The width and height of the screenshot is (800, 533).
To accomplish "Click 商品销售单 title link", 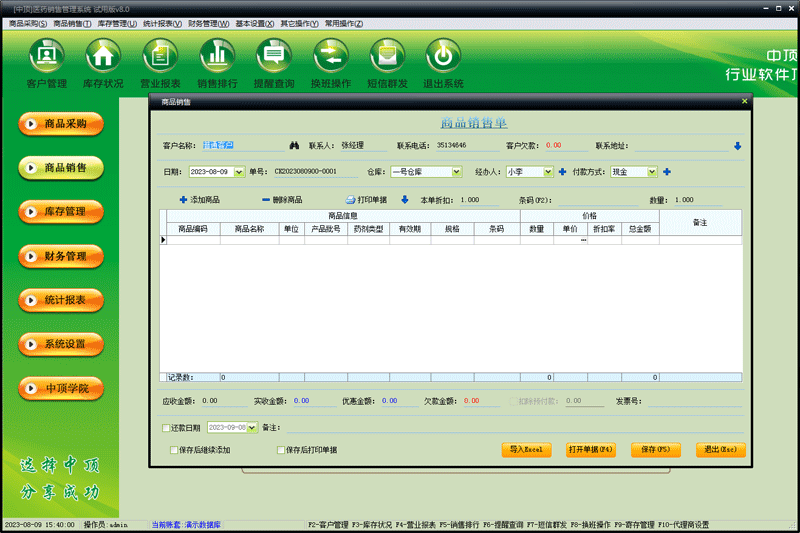I will (x=473, y=122).
